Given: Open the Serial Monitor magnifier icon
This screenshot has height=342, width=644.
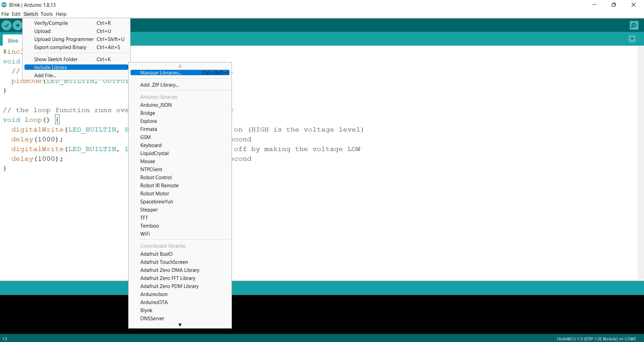Looking at the screenshot, I should point(634,26).
